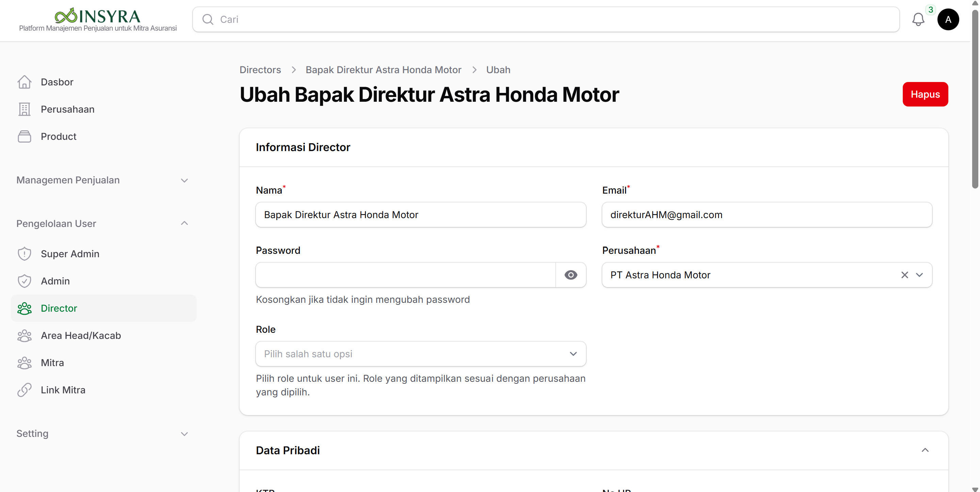The width and height of the screenshot is (980, 492).
Task: Click the Nama input field
Action: pyautogui.click(x=421, y=215)
